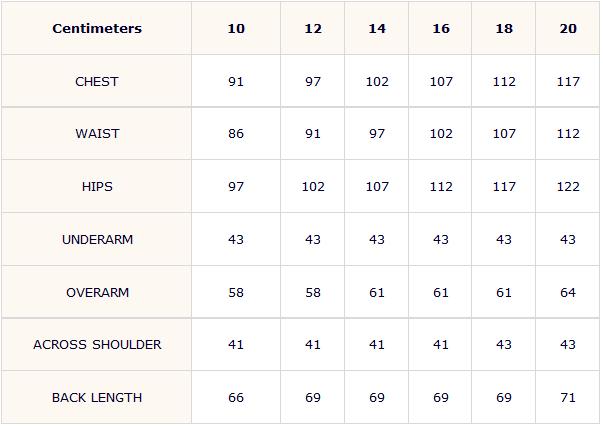Click waist value 86 for size 10

(x=236, y=133)
